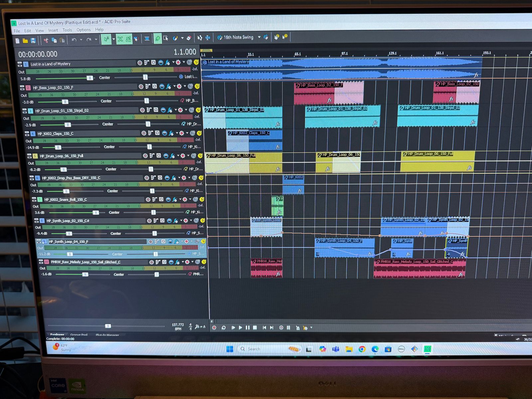Open the Insert menu
The width and height of the screenshot is (532, 399).
click(x=53, y=30)
